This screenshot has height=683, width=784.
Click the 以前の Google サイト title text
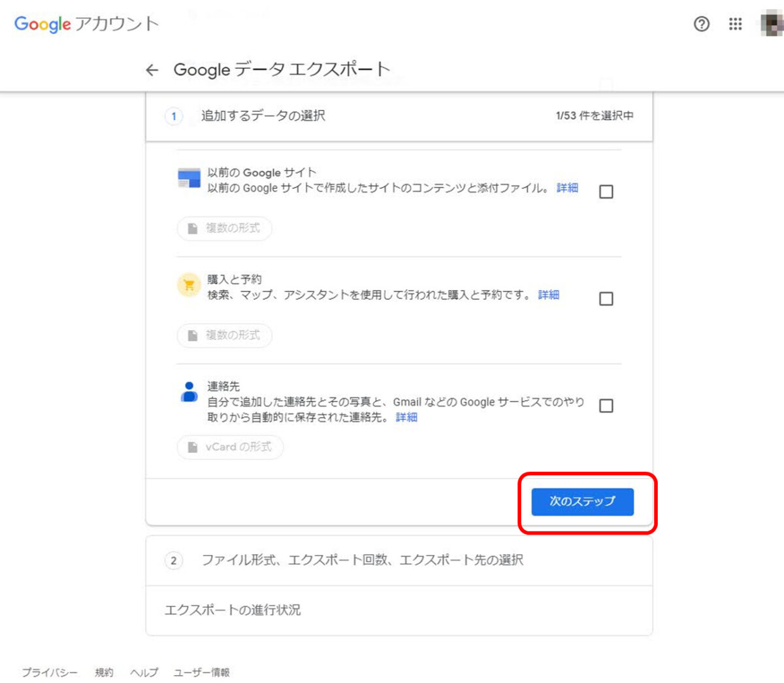261,173
